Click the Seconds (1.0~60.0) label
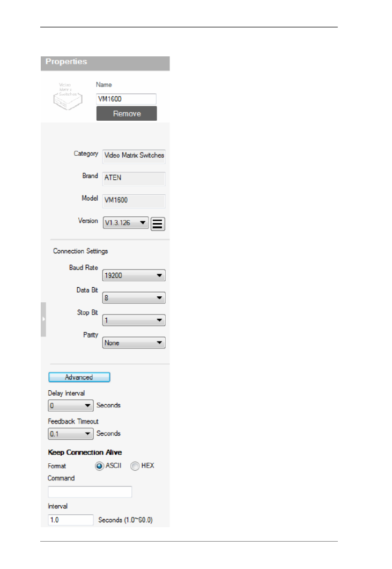 point(125,520)
